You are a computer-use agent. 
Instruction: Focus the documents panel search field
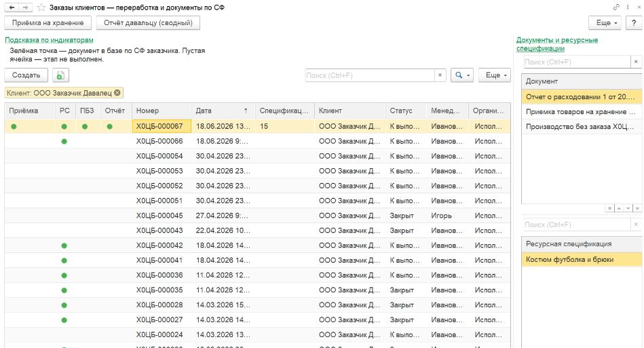[577, 62]
